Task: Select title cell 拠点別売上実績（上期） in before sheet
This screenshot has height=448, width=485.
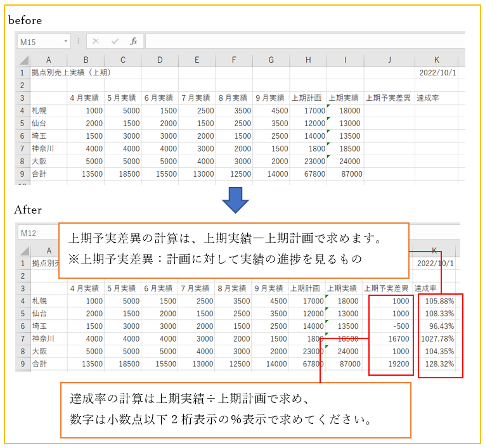Action: click(71, 73)
